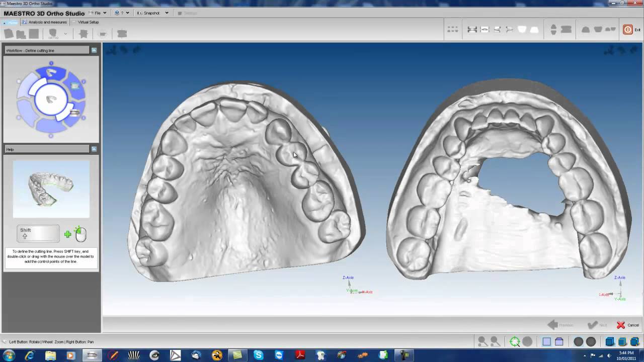The image size is (644, 362).
Task: Expand the help menu dropdown arrow
Action: click(x=127, y=13)
